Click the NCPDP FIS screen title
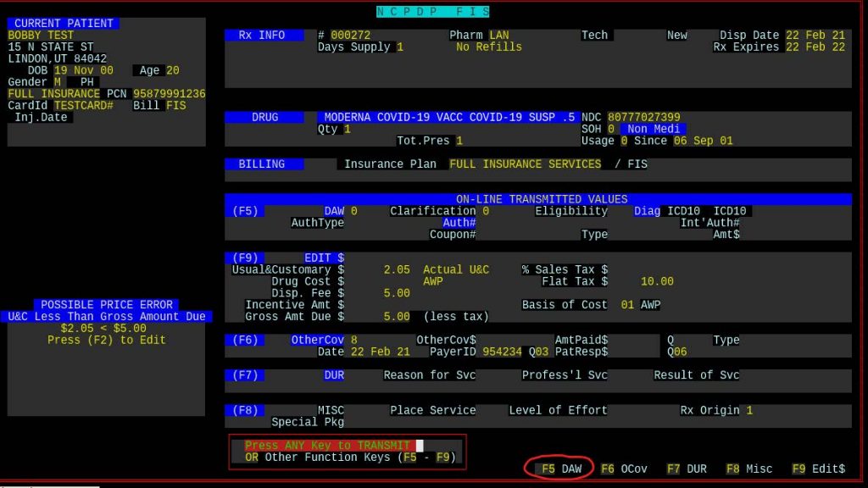 coord(433,12)
